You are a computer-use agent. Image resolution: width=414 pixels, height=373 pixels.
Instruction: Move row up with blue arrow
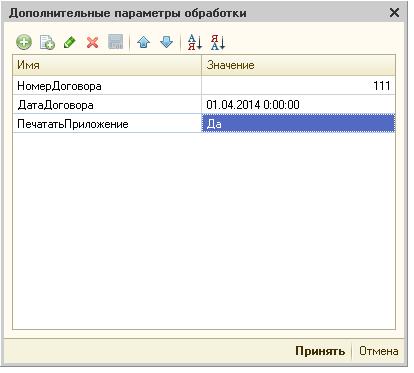click(144, 42)
